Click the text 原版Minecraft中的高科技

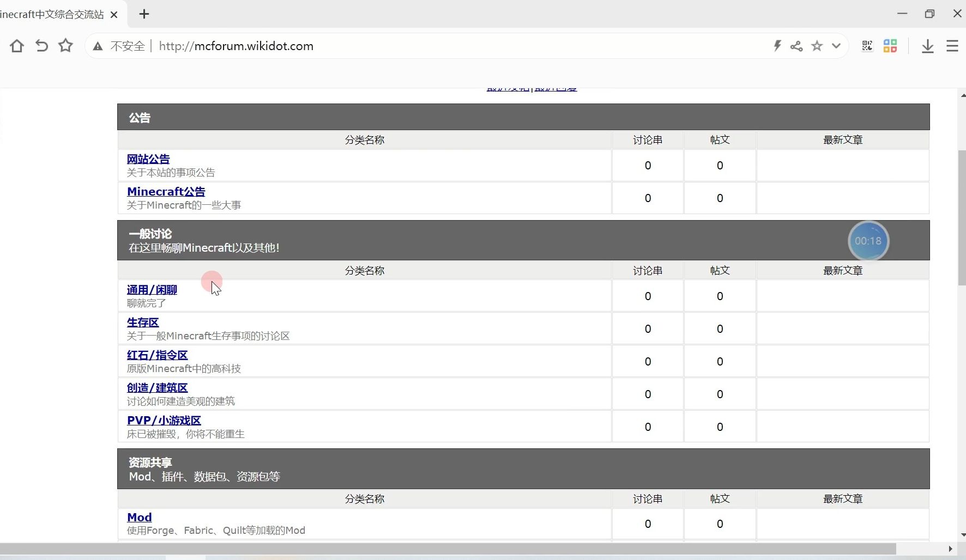click(184, 369)
